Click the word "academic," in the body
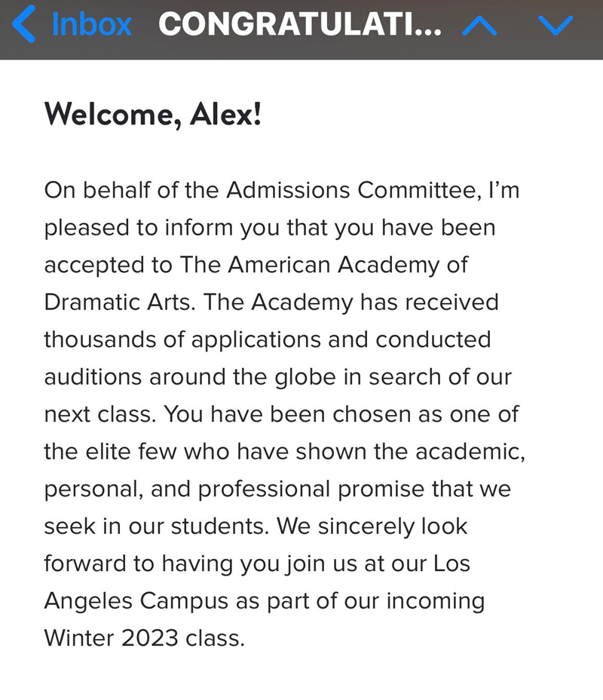603x700 pixels. pyautogui.click(x=471, y=452)
